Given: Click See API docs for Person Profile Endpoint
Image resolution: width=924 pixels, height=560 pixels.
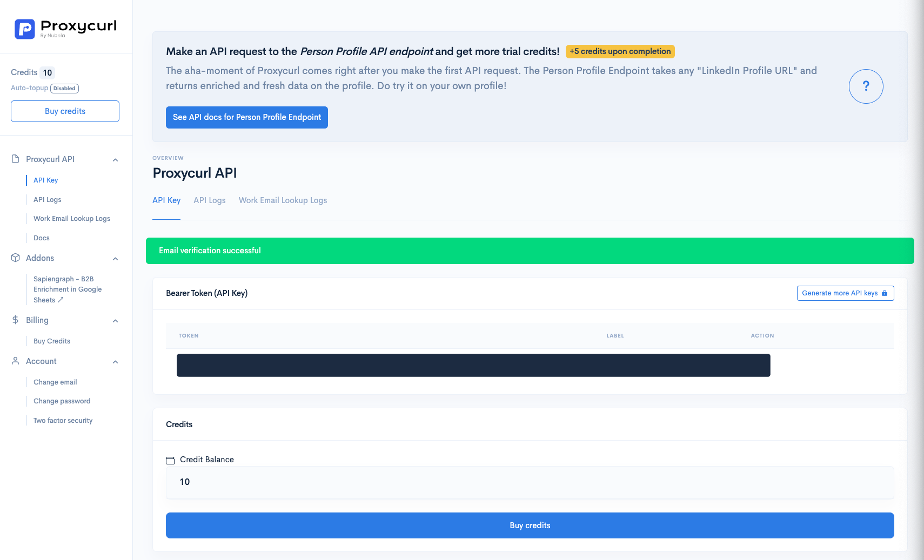Looking at the screenshot, I should click(247, 117).
